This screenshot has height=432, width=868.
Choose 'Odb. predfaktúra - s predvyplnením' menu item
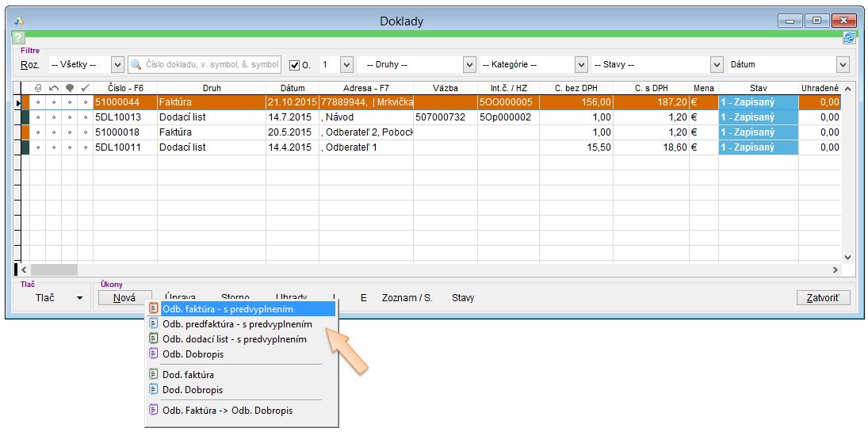coord(237,324)
